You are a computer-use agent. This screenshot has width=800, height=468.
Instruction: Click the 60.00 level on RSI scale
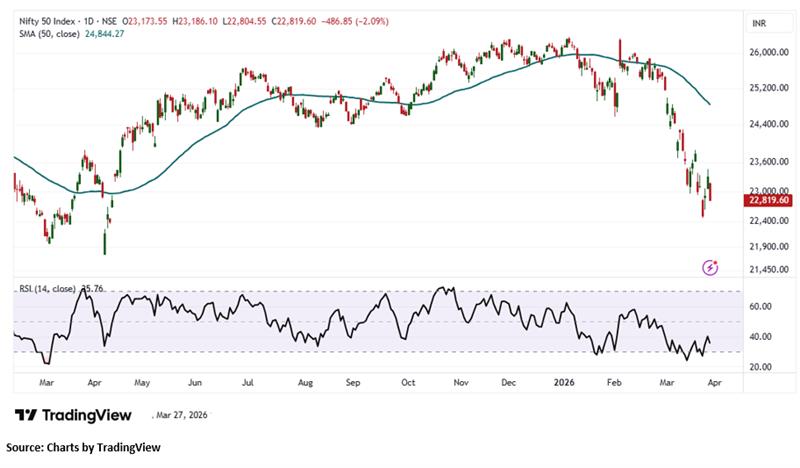(762, 308)
